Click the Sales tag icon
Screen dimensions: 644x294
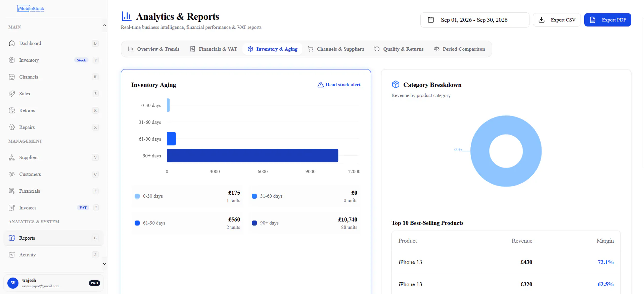[12, 94]
